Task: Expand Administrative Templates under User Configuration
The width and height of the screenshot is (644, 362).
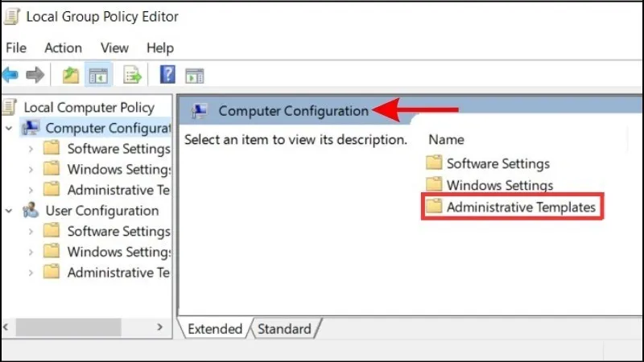Action: pos(31,273)
